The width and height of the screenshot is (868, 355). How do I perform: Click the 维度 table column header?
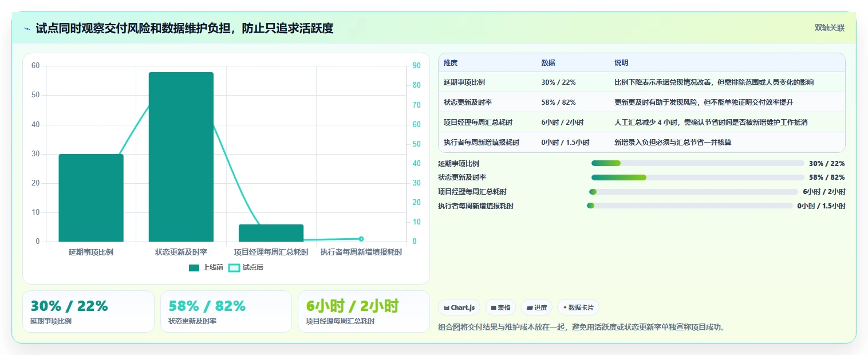pos(451,63)
